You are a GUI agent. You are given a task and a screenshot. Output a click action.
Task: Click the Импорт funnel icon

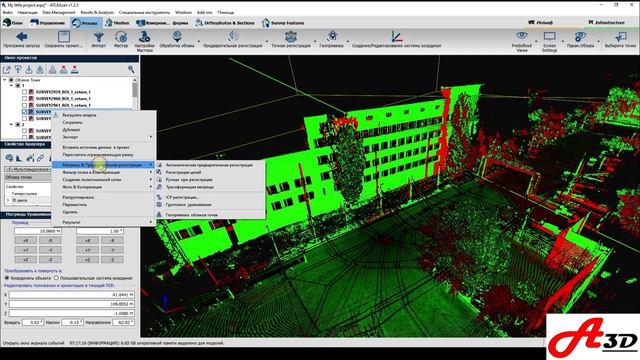[x=98, y=37]
